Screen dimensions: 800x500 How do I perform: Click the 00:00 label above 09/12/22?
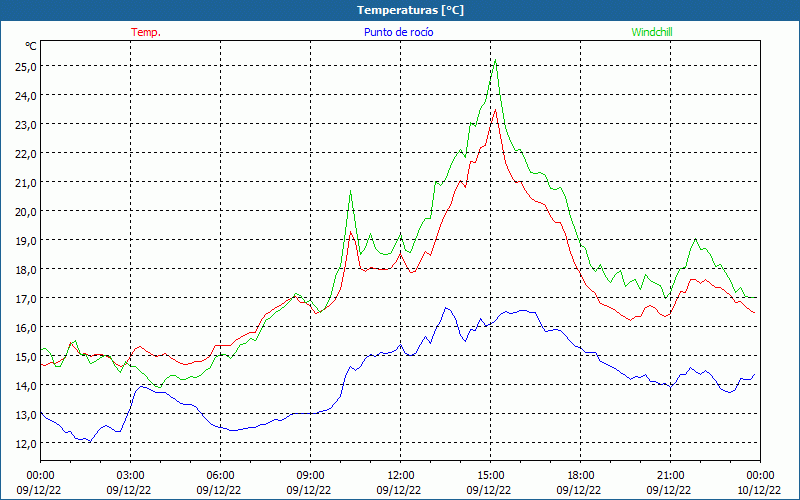[x=40, y=476]
